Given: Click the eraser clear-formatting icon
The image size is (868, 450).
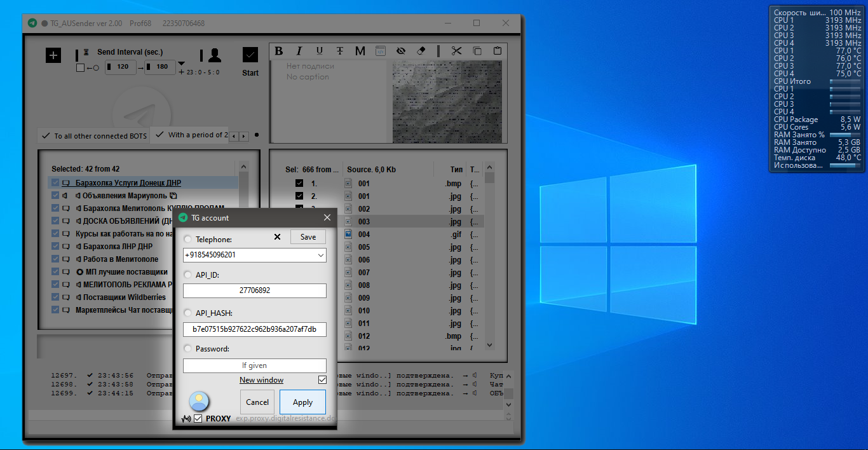Looking at the screenshot, I should [x=421, y=51].
